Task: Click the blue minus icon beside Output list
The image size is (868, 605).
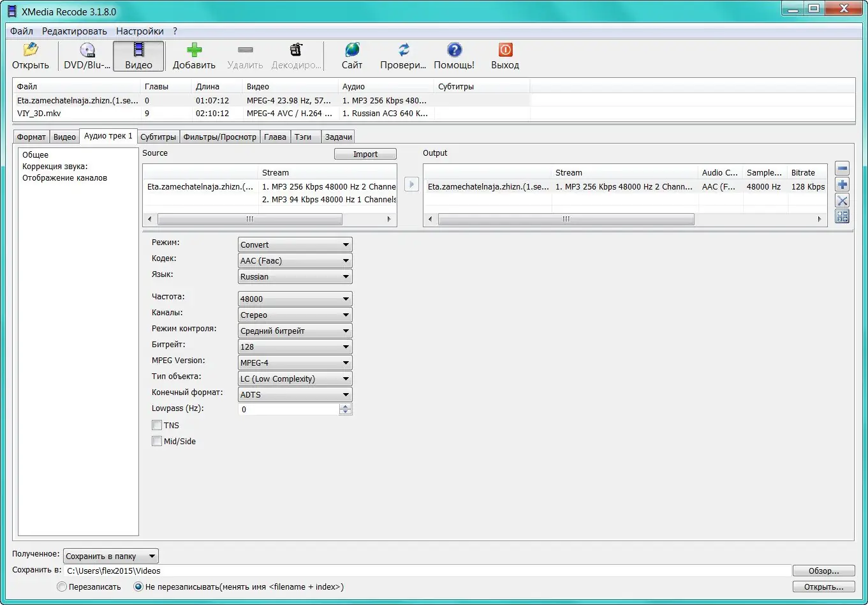Action: tap(842, 168)
